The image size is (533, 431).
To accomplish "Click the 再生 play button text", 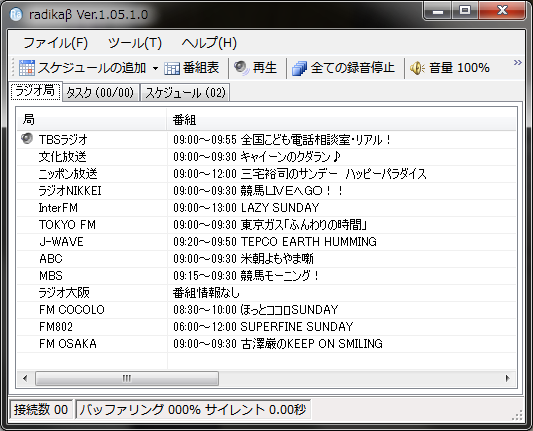I will [264, 68].
